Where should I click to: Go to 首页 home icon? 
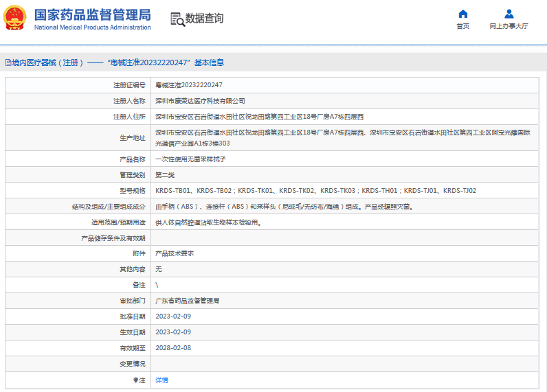pyautogui.click(x=463, y=14)
